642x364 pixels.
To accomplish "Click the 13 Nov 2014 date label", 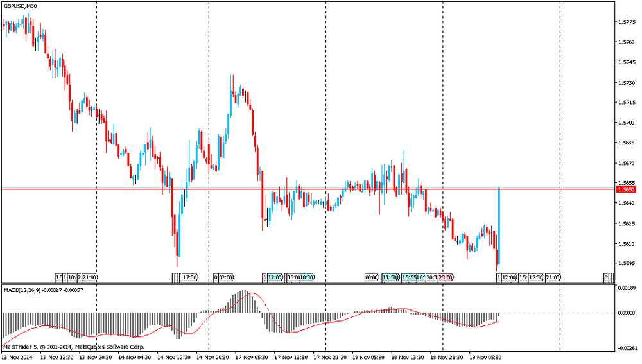I will (17, 357).
